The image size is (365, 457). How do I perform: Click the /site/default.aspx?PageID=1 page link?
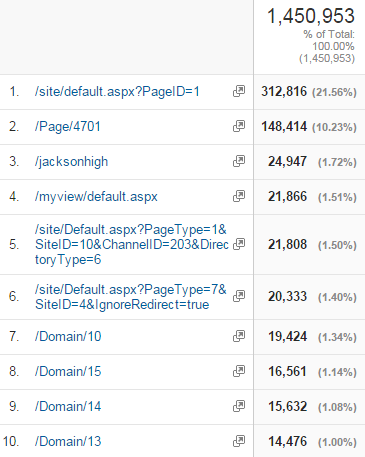117,92
